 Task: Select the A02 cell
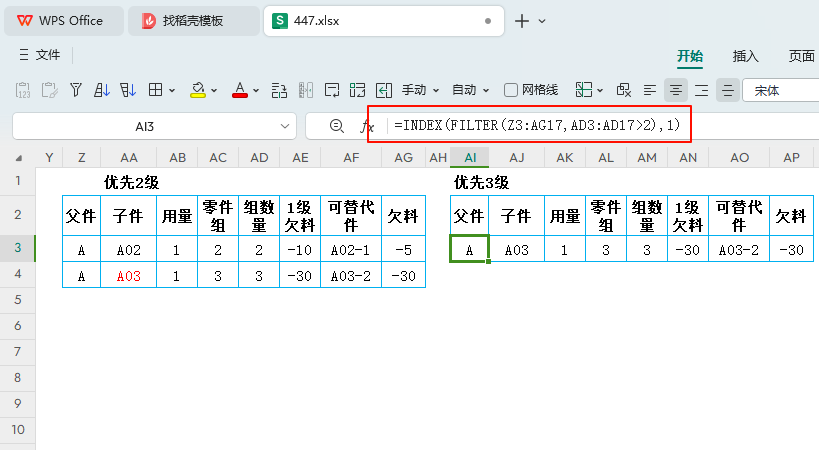coord(128,250)
